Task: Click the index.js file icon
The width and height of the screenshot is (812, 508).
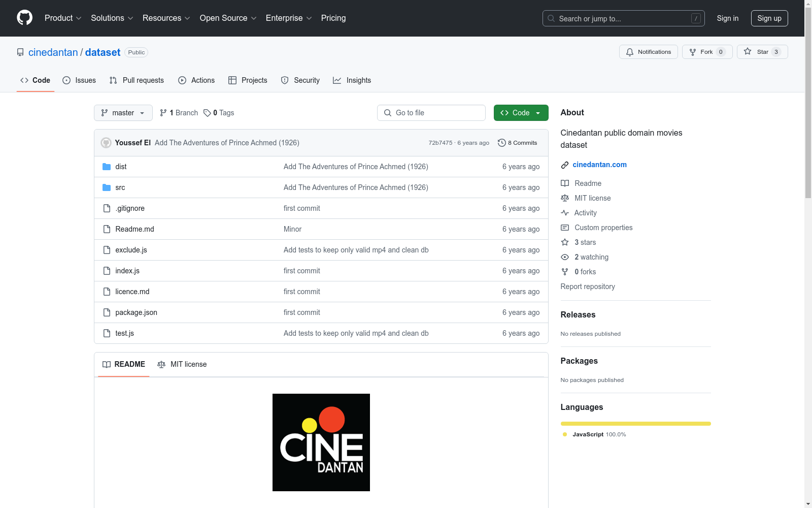Action: click(107, 271)
